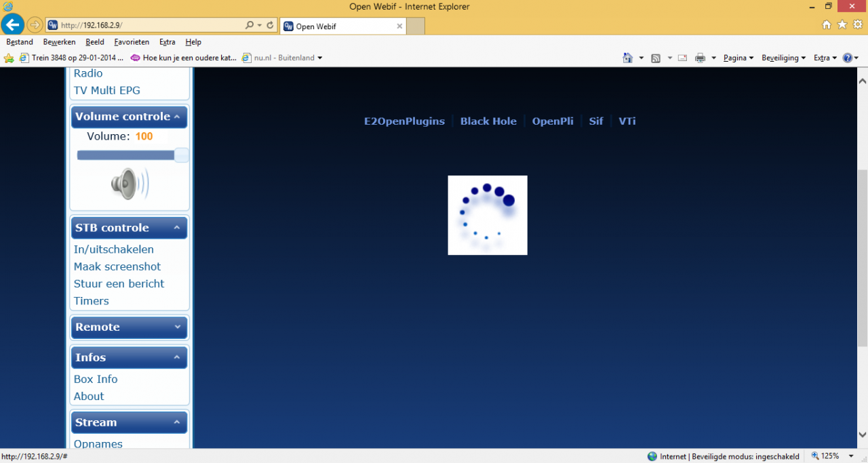This screenshot has height=463, width=868.
Task: Open the Bestand menu
Action: (20, 42)
